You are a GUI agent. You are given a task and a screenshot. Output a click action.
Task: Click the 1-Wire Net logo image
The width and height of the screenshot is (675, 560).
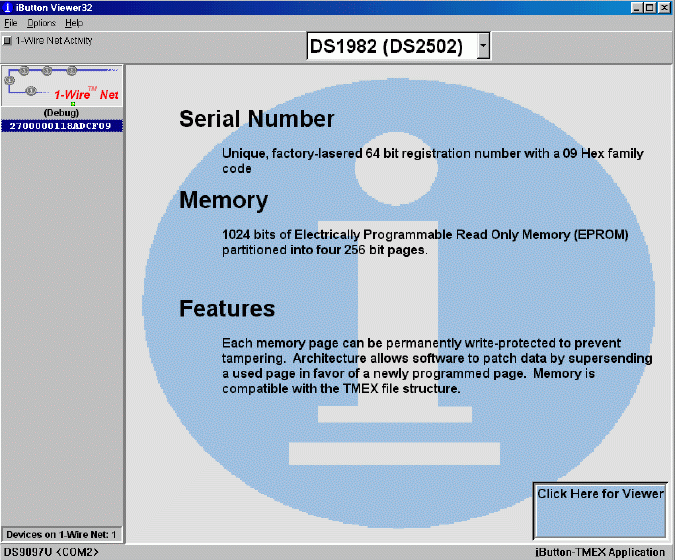tap(62, 86)
